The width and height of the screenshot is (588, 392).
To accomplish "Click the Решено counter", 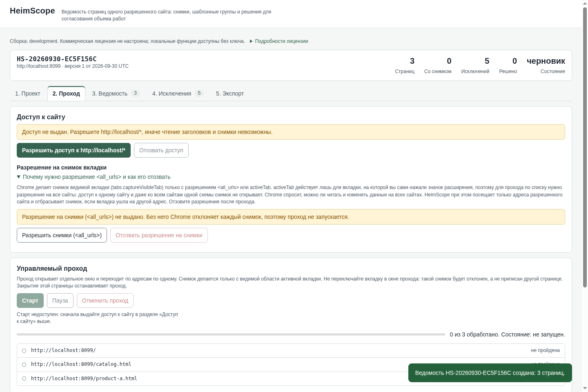I will [508, 65].
